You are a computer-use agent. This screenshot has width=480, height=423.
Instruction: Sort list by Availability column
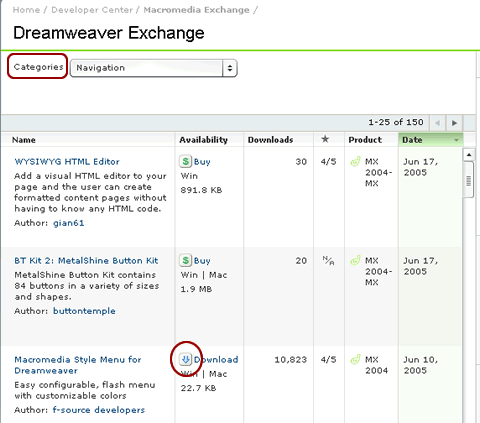(x=203, y=140)
